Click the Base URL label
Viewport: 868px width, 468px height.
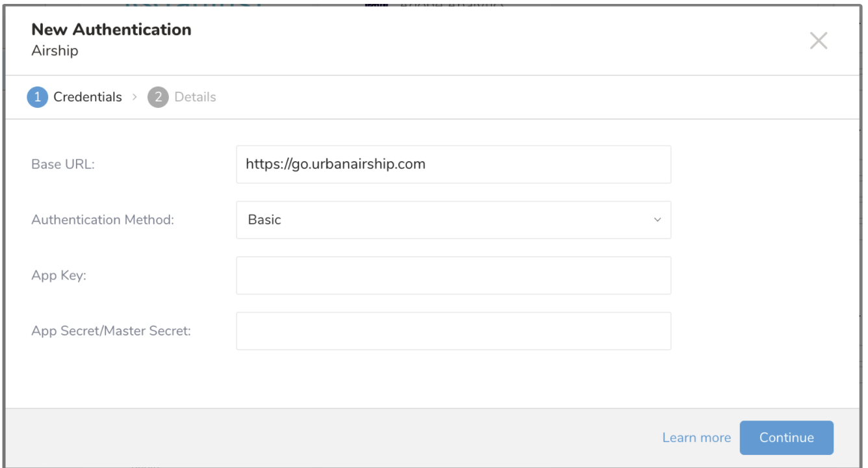pyautogui.click(x=63, y=164)
